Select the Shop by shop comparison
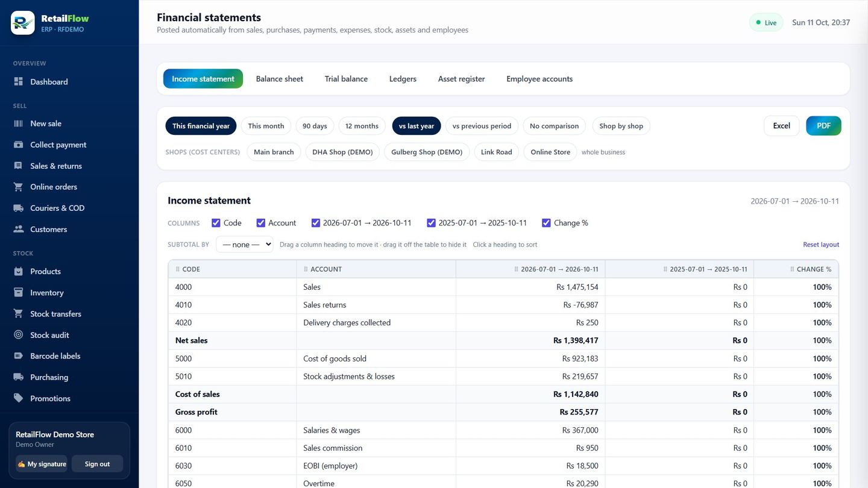868x488 pixels. click(x=621, y=126)
